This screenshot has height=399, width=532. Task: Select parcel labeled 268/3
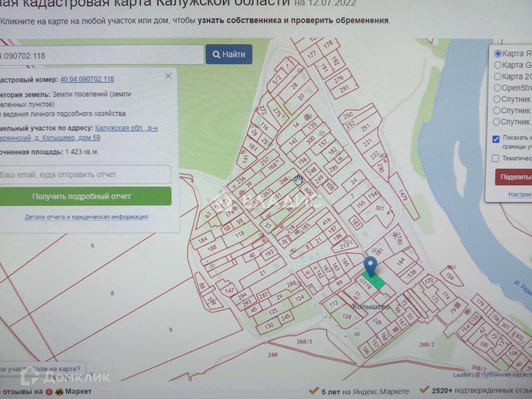(x=304, y=341)
